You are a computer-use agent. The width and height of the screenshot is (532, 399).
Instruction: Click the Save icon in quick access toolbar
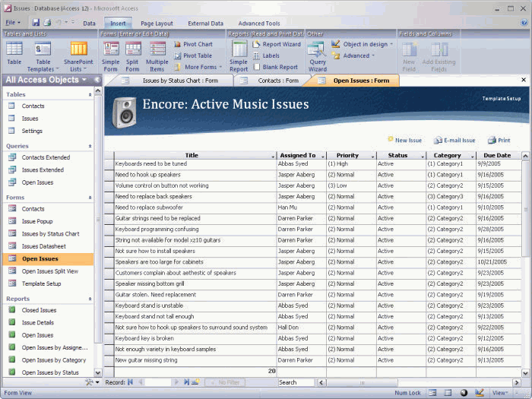click(36, 23)
